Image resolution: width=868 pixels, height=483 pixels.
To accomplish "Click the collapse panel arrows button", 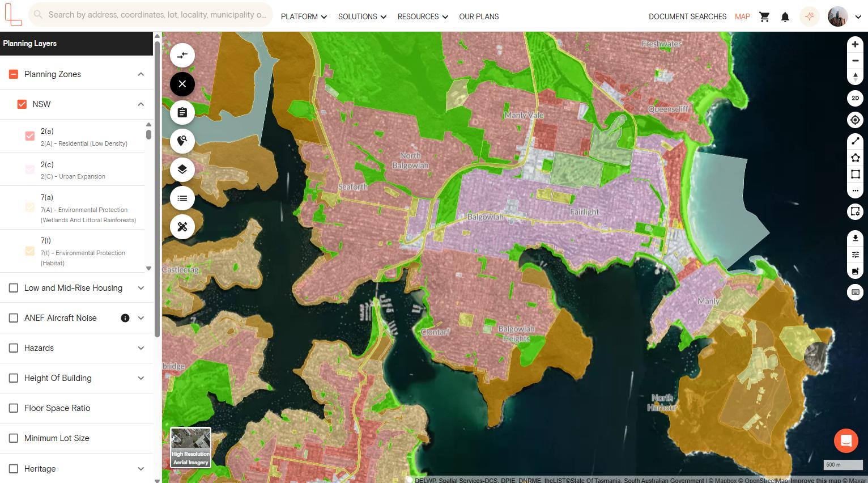I will [182, 56].
